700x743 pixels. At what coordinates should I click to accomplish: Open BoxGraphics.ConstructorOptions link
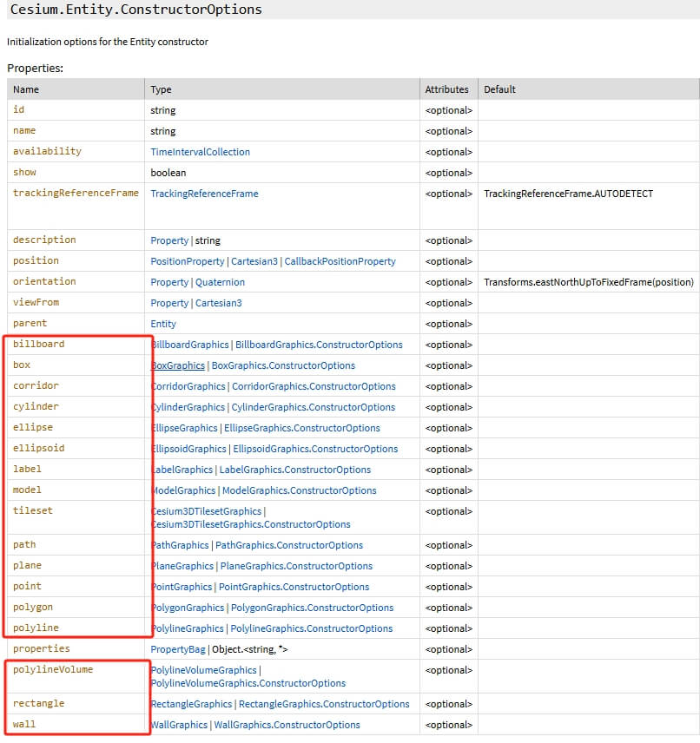tap(283, 365)
